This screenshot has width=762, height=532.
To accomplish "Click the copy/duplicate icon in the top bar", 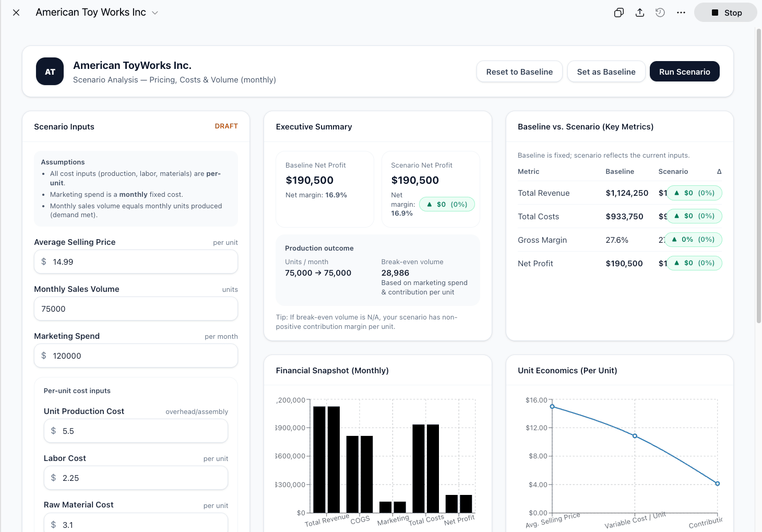I will tap(618, 13).
